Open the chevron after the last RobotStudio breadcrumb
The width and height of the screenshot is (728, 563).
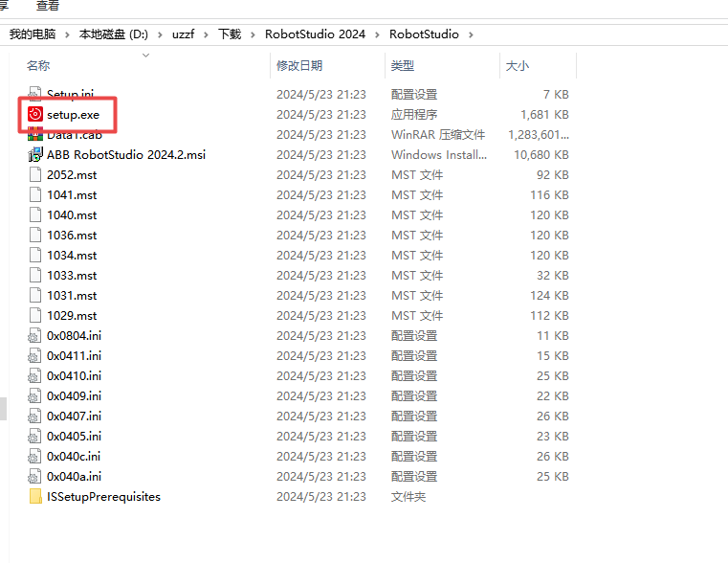(471, 34)
